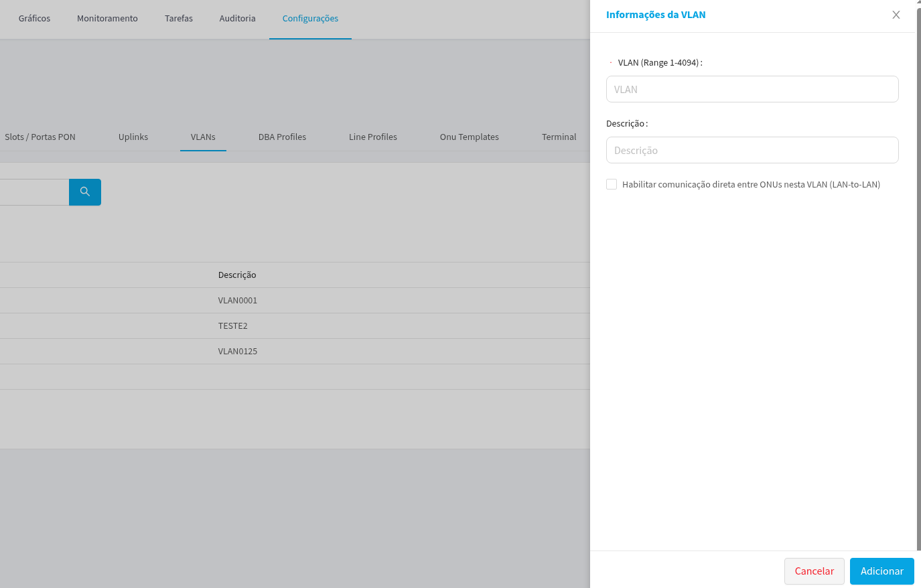
Task: Switch to the Terminal tab
Action: click(x=559, y=137)
